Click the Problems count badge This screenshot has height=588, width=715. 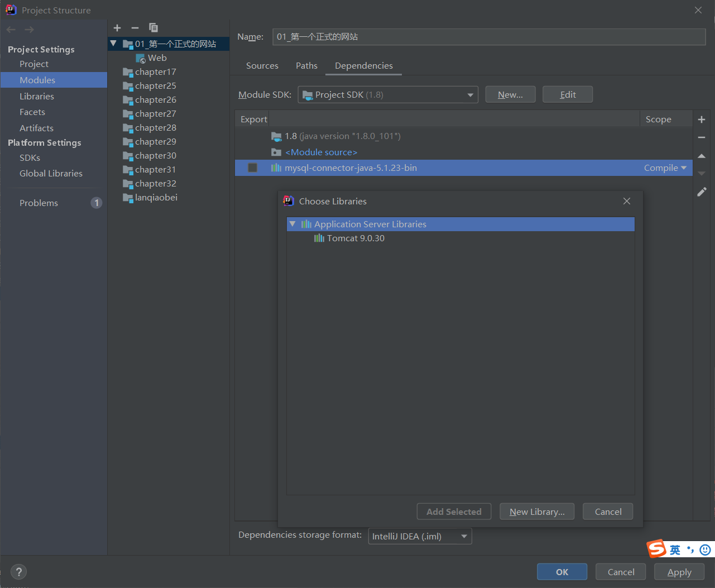97,203
